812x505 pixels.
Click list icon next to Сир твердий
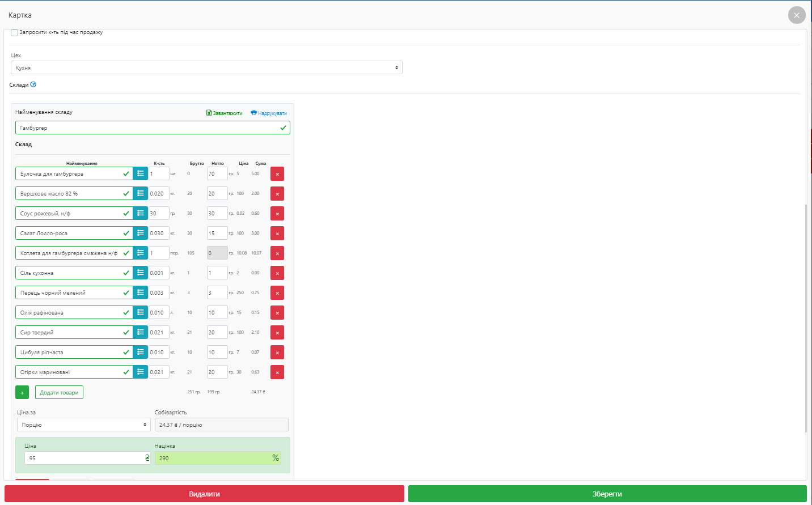[x=140, y=333]
